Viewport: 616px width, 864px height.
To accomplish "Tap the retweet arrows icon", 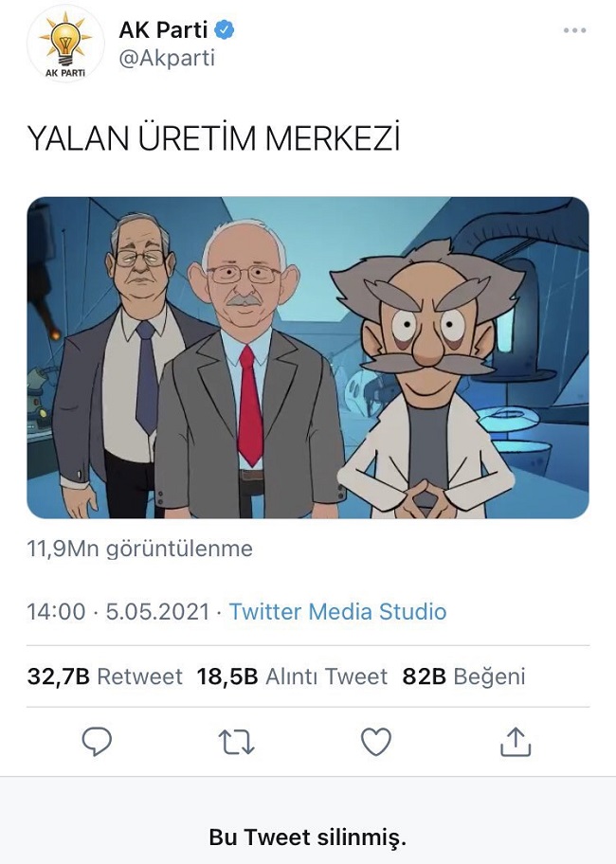I will tap(236, 742).
